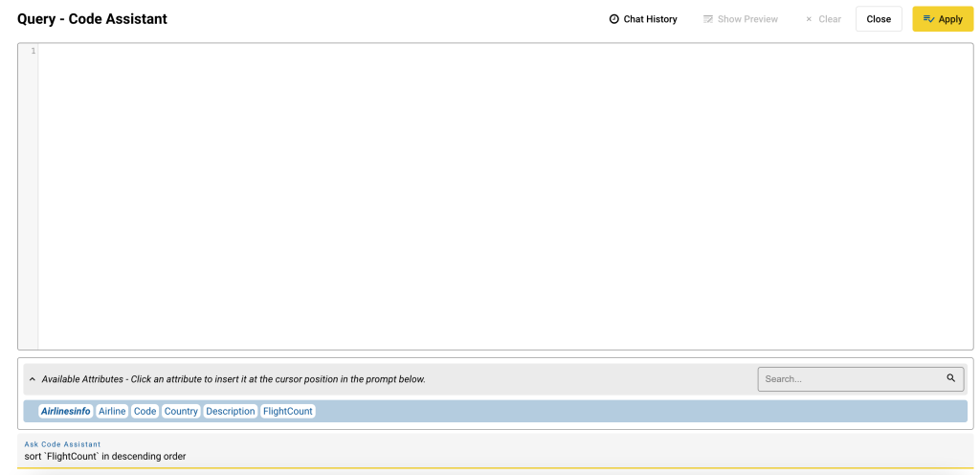The width and height of the screenshot is (980, 475).
Task: Click the Close button
Action: coord(878,19)
